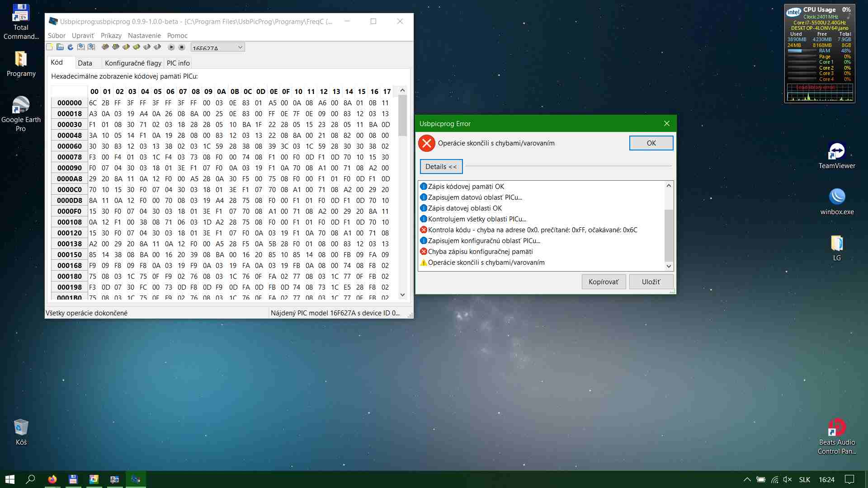Click OK in Usbpicprog Error dialog
Screen dimensions: 868x488
click(x=651, y=143)
